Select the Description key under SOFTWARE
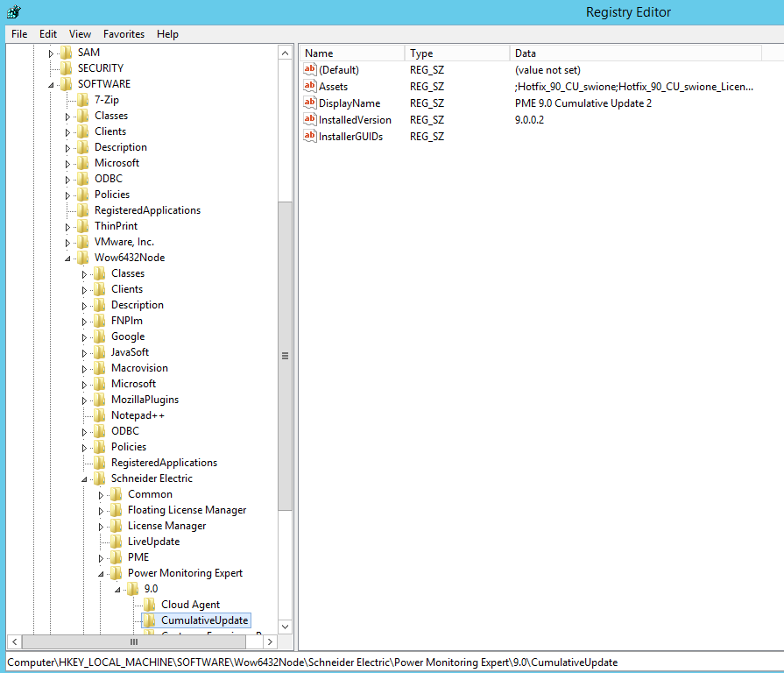 pyautogui.click(x=121, y=147)
